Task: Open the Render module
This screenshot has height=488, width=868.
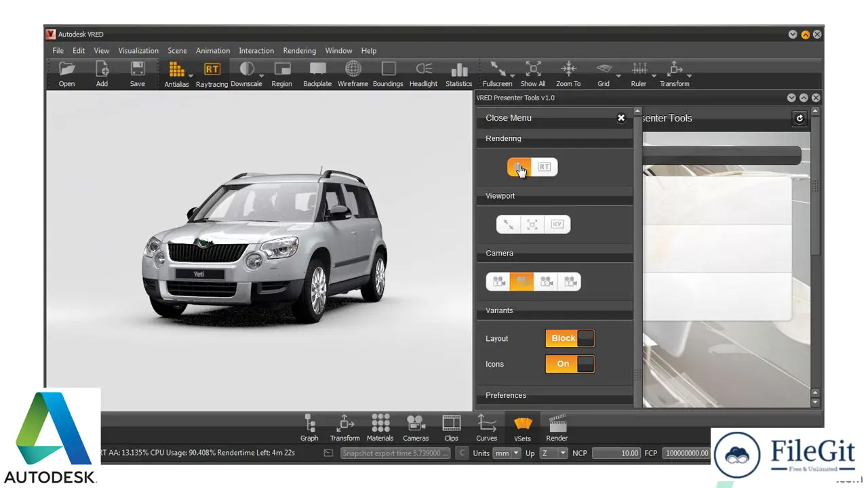Action: 557,428
